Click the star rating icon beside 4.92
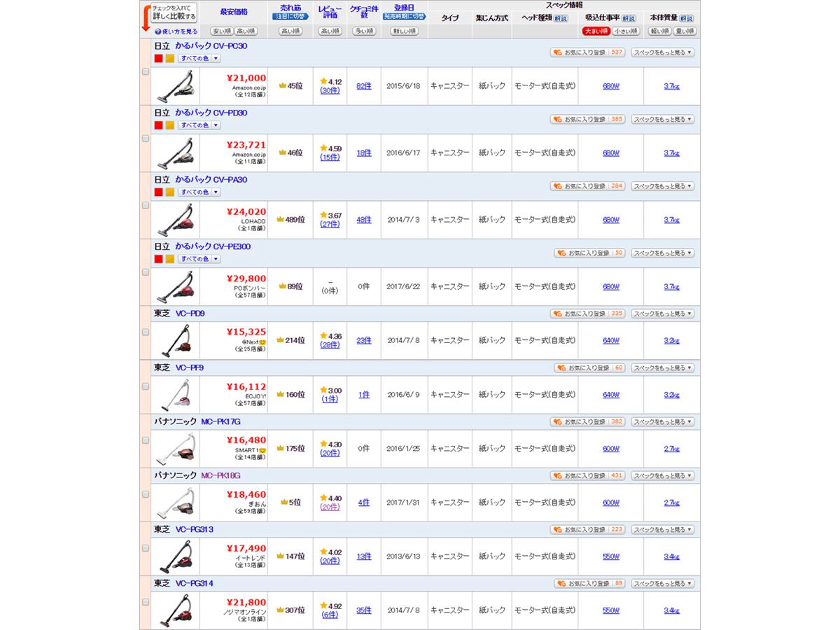 point(323,606)
